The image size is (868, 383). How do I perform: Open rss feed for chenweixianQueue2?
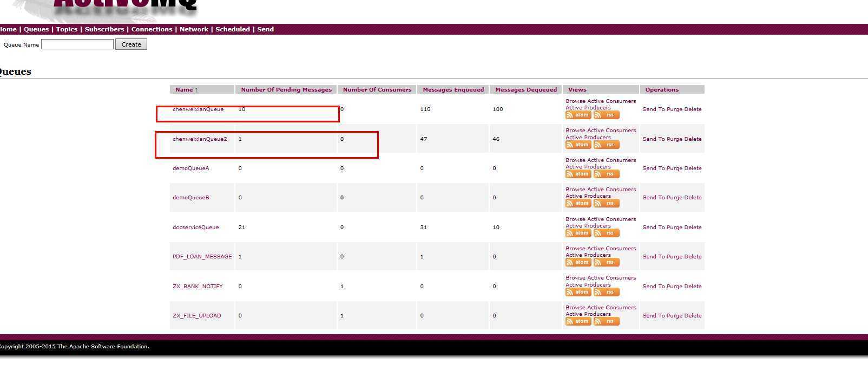click(606, 145)
